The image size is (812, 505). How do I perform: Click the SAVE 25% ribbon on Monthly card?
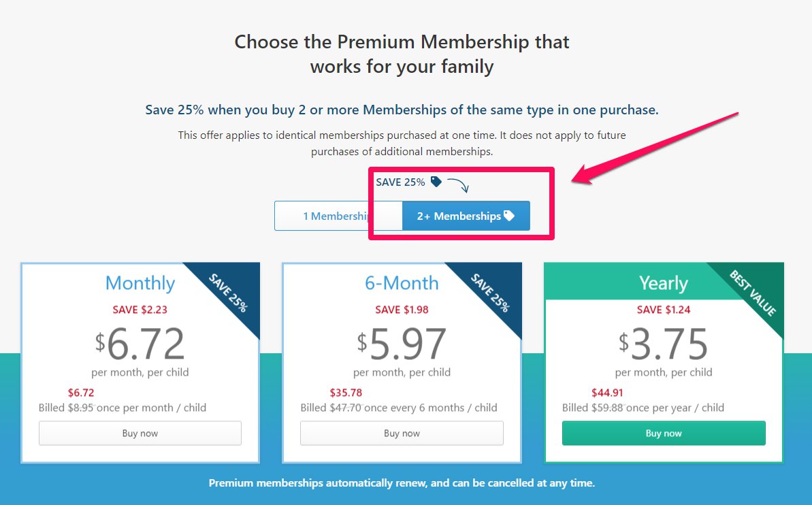(229, 293)
